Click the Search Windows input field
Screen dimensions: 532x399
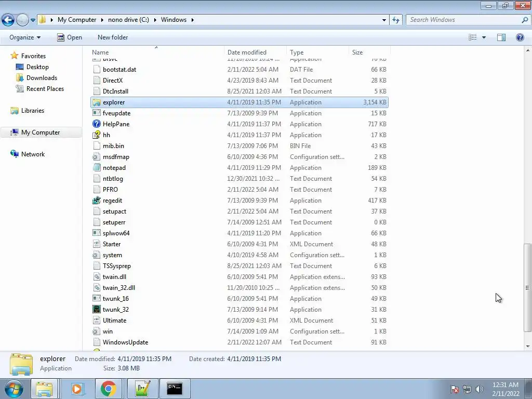[x=463, y=20]
